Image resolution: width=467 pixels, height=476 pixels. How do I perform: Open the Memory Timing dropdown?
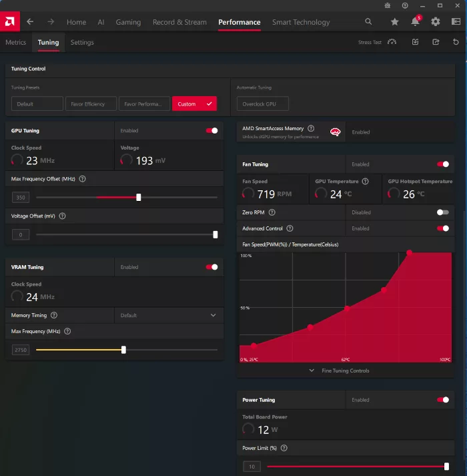[x=169, y=315]
